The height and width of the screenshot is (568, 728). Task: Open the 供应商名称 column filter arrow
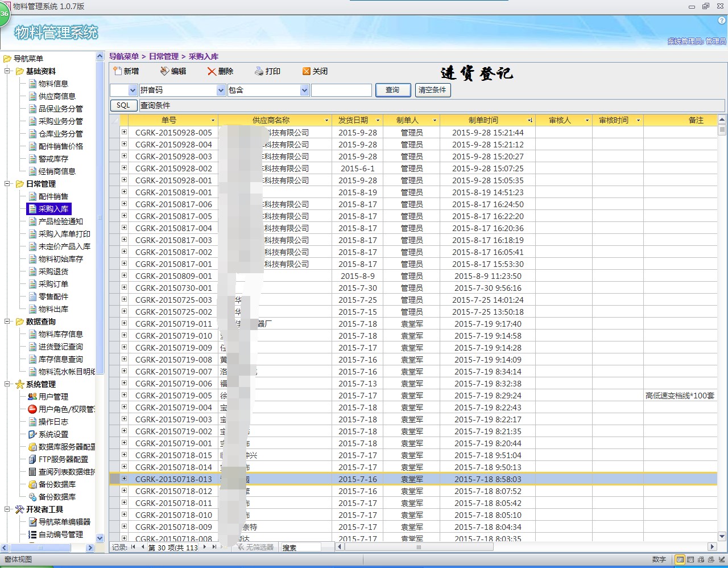pos(327,121)
